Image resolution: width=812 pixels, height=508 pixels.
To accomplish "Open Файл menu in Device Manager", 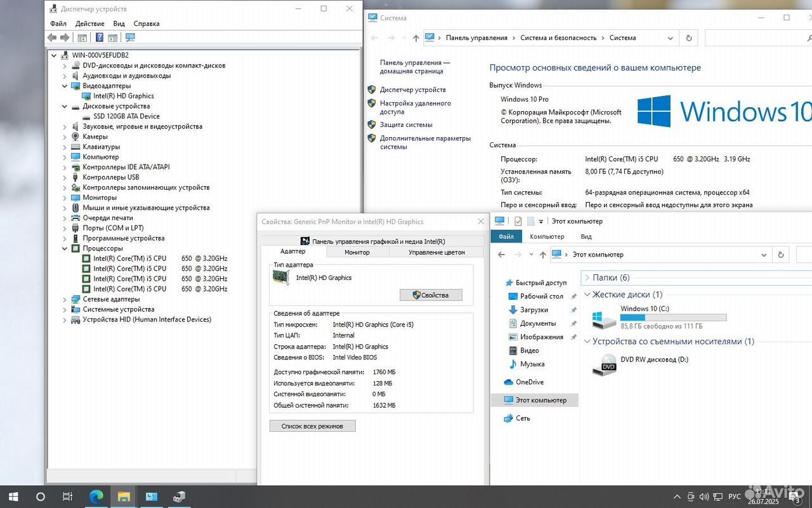I will [x=58, y=23].
